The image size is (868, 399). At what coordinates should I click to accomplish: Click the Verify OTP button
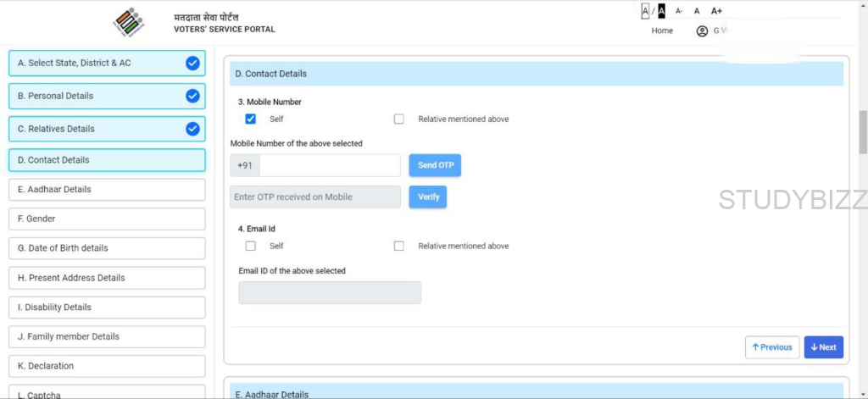point(428,197)
